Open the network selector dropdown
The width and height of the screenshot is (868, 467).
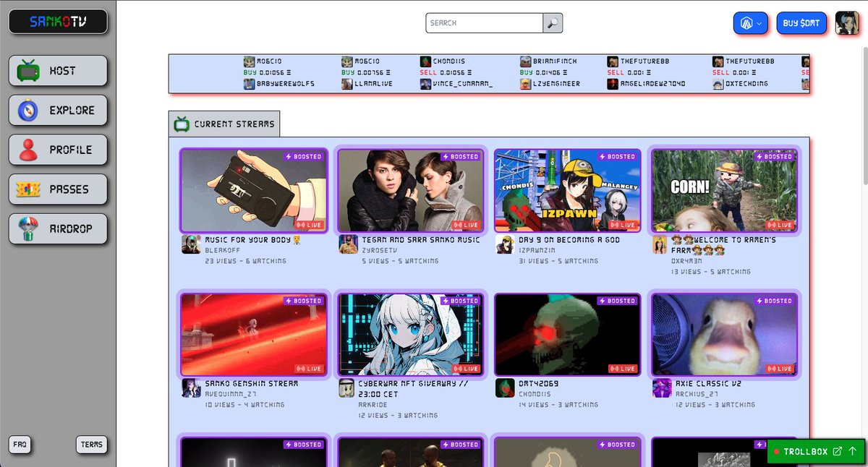(751, 23)
